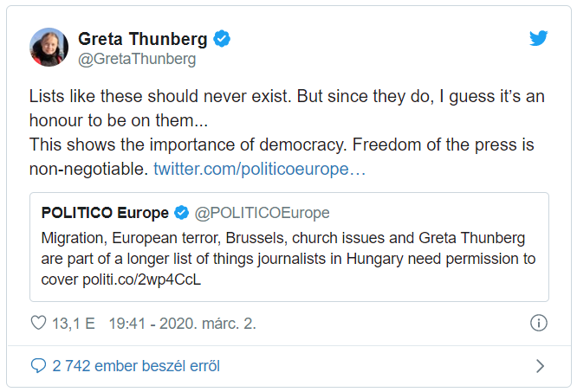577x392 pixels.
Task: Click the "importance of democracy" sentence
Action: [217, 145]
